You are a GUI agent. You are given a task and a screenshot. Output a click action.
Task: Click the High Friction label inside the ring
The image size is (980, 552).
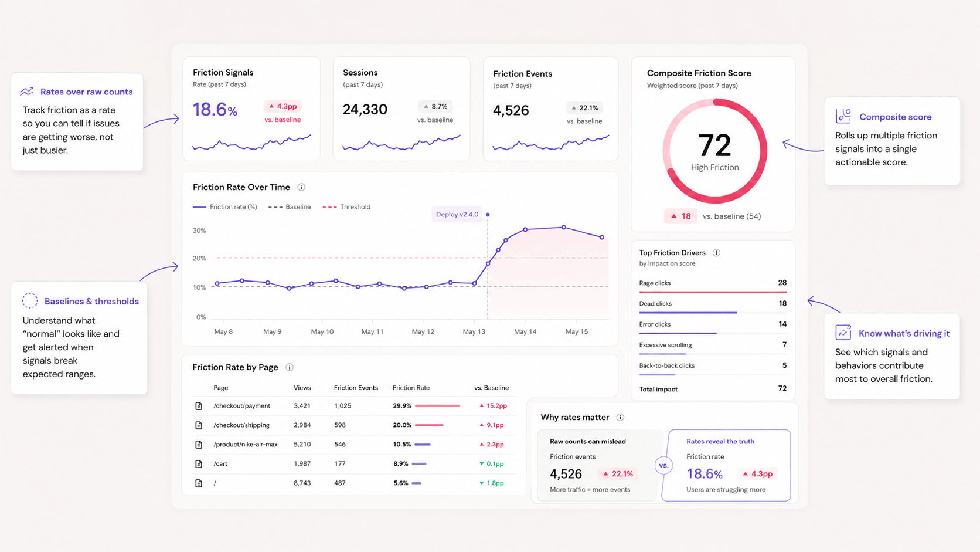coord(714,168)
